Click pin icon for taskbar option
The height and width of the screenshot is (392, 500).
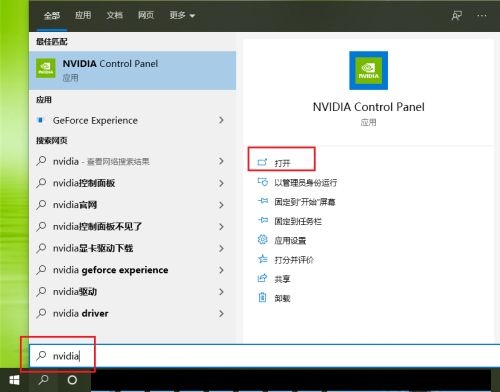(263, 220)
